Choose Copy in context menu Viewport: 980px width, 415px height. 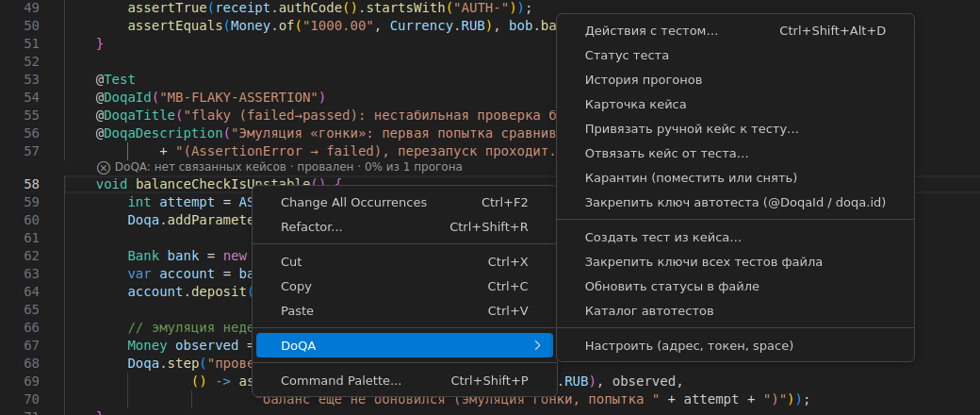pyautogui.click(x=404, y=286)
